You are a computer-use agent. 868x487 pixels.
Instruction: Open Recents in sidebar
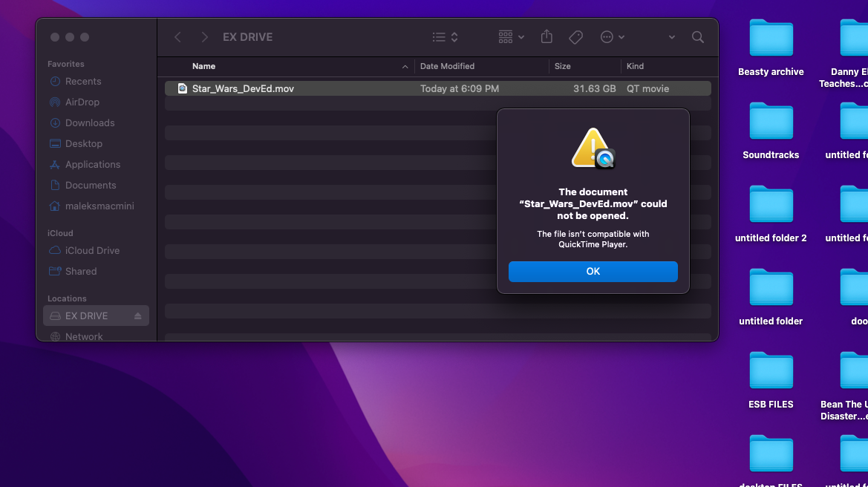tap(83, 82)
